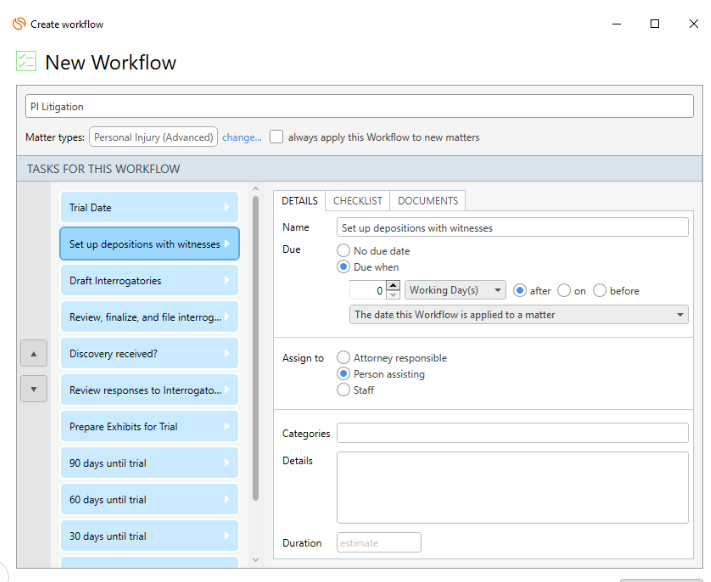
Task: Select the Prepare Exhibits for Trial task
Action: [149, 426]
